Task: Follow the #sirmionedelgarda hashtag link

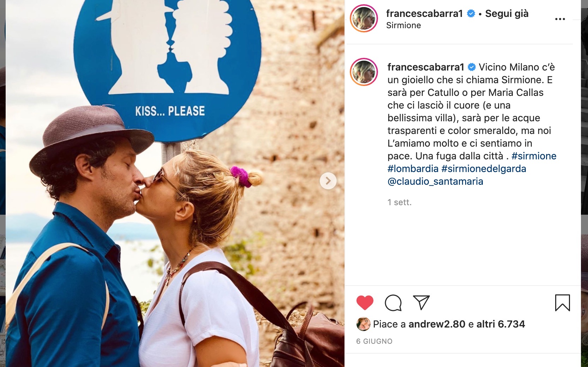Action: coord(484,169)
